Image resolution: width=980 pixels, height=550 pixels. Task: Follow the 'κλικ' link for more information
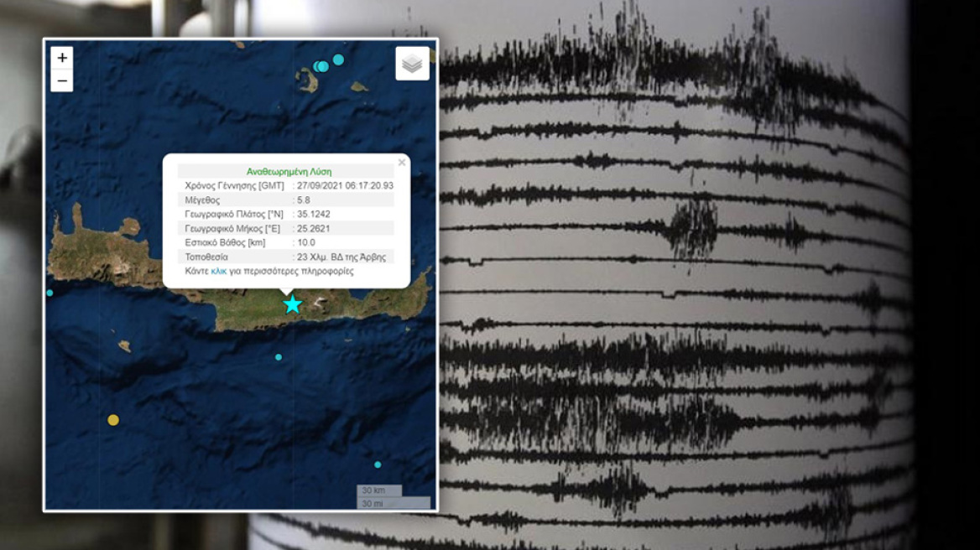pyautogui.click(x=218, y=272)
